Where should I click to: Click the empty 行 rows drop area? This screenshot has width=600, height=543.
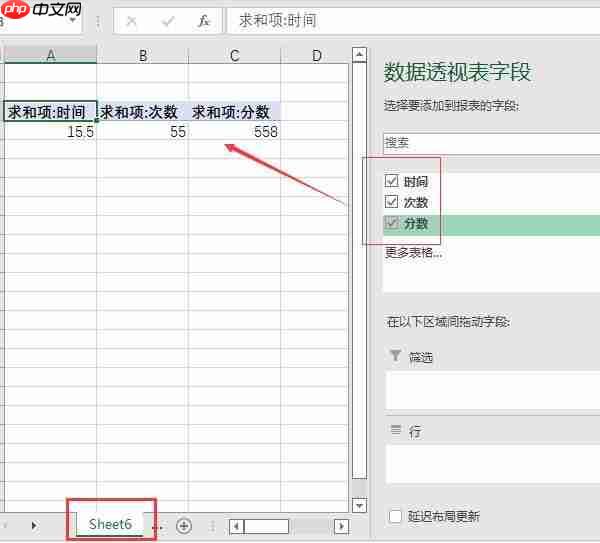pos(493,464)
